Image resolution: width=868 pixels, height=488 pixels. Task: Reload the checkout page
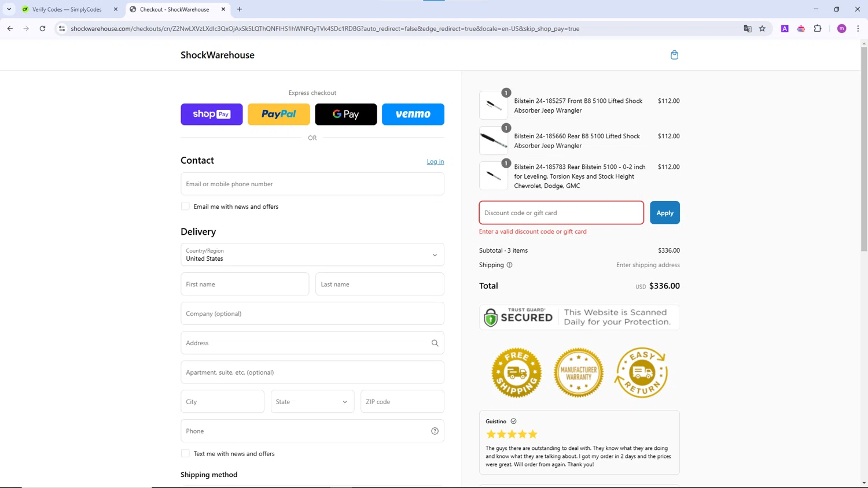coord(42,28)
